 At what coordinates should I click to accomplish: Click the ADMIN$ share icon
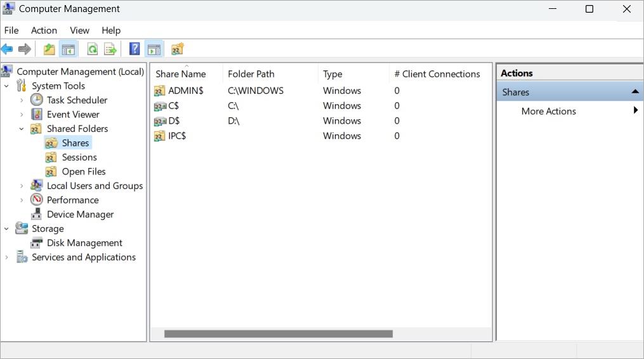[159, 90]
